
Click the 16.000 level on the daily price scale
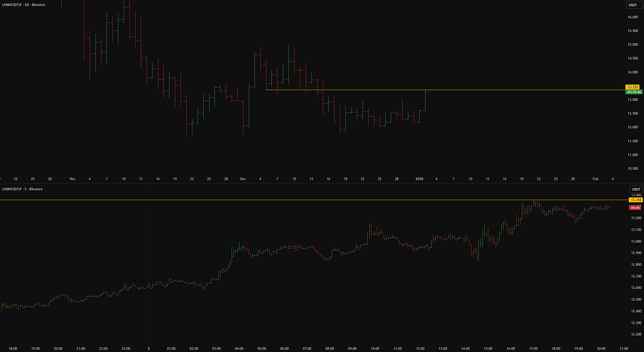[632, 17]
